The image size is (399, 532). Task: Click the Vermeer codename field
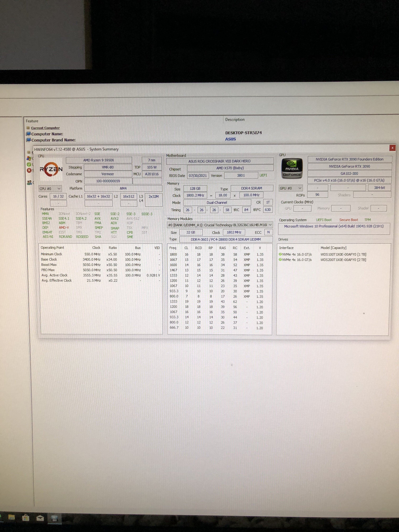[108, 174]
